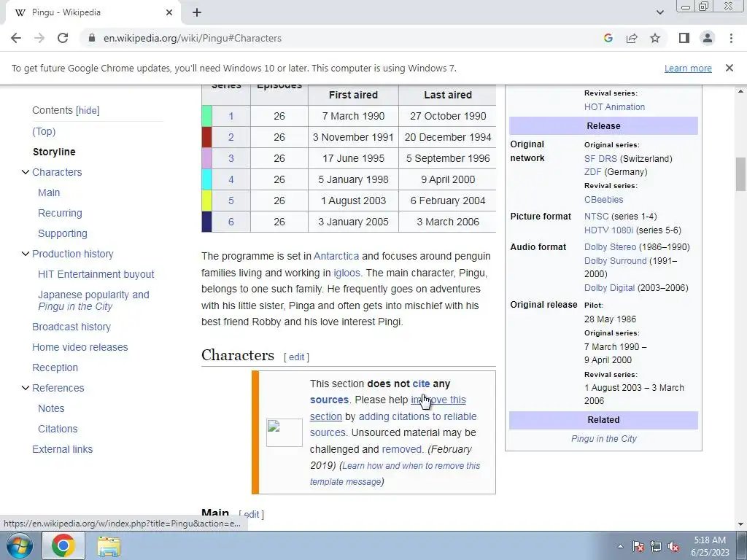Collapse the Characters section chevron
747x560 pixels.
[x=26, y=172]
